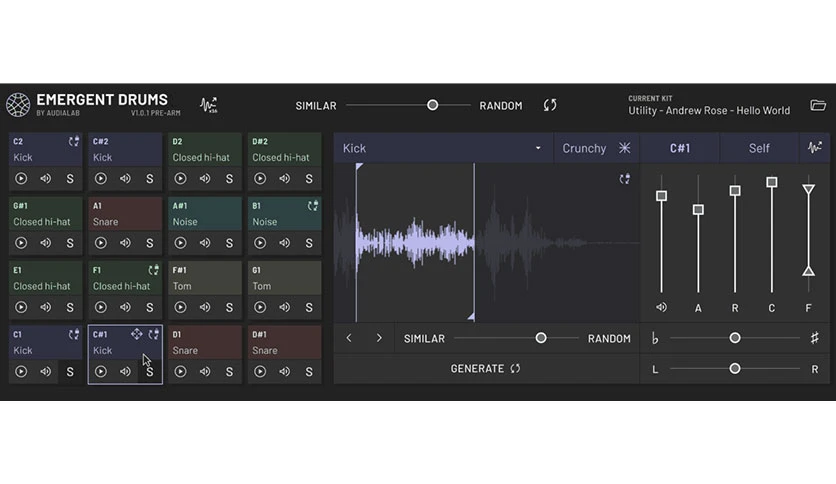Image resolution: width=836 pixels, height=484 pixels.
Task: Mute the C2 Kick pad
Action: [45, 179]
